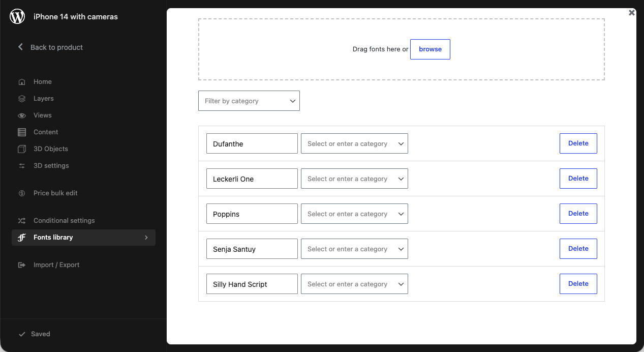The image size is (644, 352).
Task: Open the category dropdown for Poppins
Action: (x=354, y=214)
